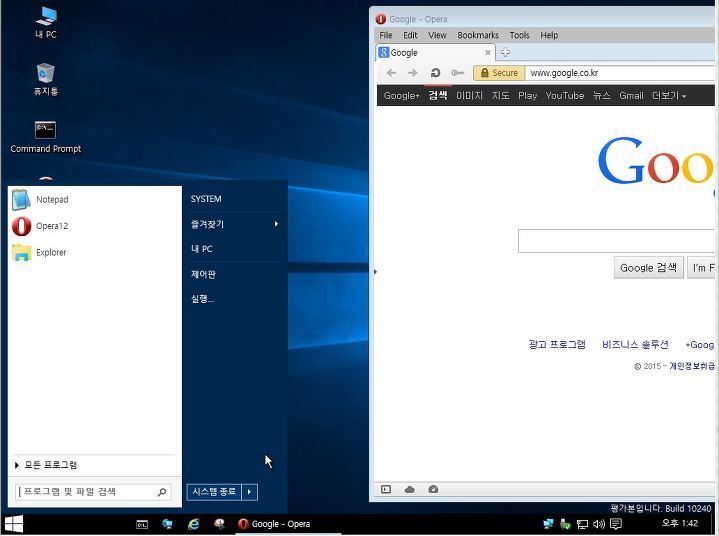Viewport: 719px width, 536px height.
Task: Click the network computers taskbar icon
Action: coord(167,524)
